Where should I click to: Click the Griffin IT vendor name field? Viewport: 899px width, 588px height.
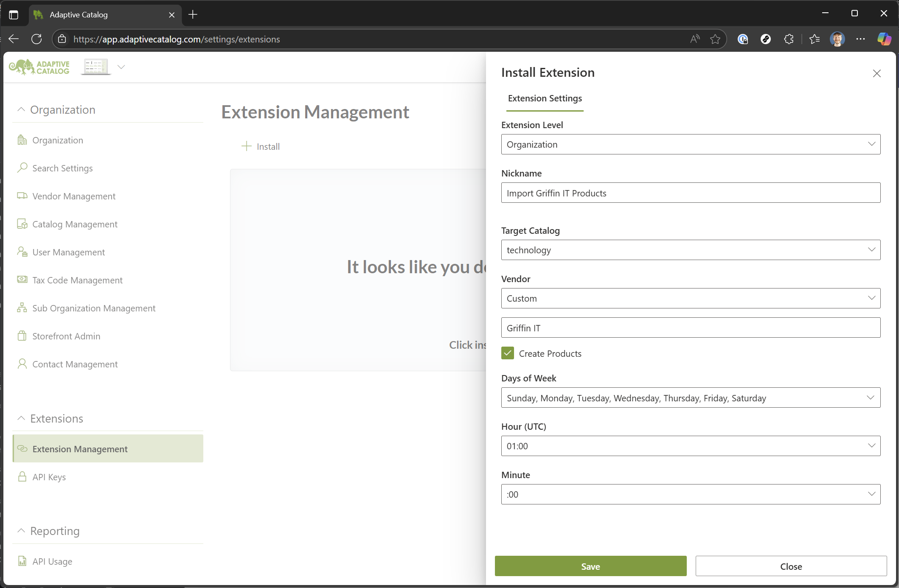(691, 328)
